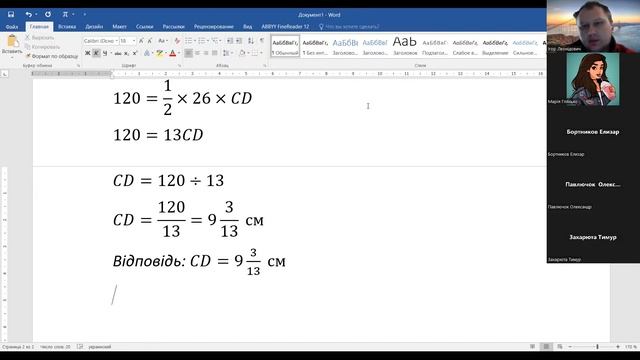
Task: Zoom in with the plus button
Action: (618, 347)
